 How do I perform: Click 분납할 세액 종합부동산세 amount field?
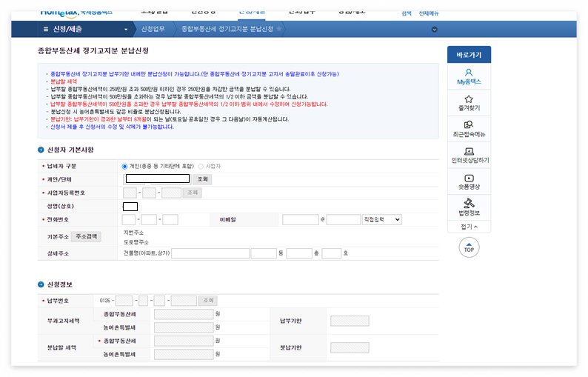click(184, 341)
